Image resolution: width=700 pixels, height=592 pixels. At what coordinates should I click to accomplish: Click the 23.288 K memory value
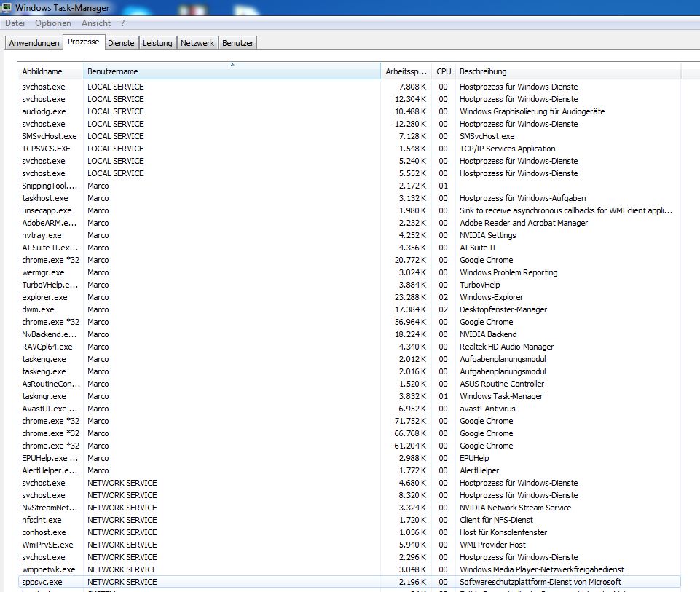click(x=411, y=297)
